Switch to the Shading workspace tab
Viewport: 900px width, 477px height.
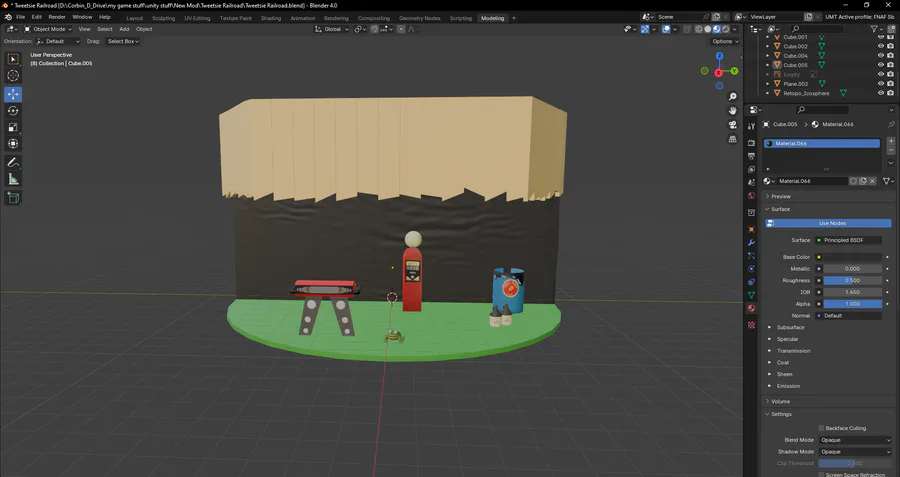coord(271,18)
